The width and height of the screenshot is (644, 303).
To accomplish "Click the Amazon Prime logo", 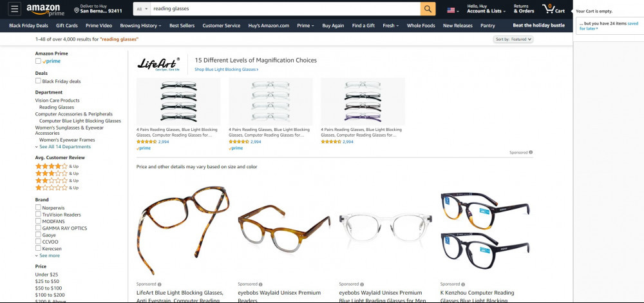I will 45,10.
